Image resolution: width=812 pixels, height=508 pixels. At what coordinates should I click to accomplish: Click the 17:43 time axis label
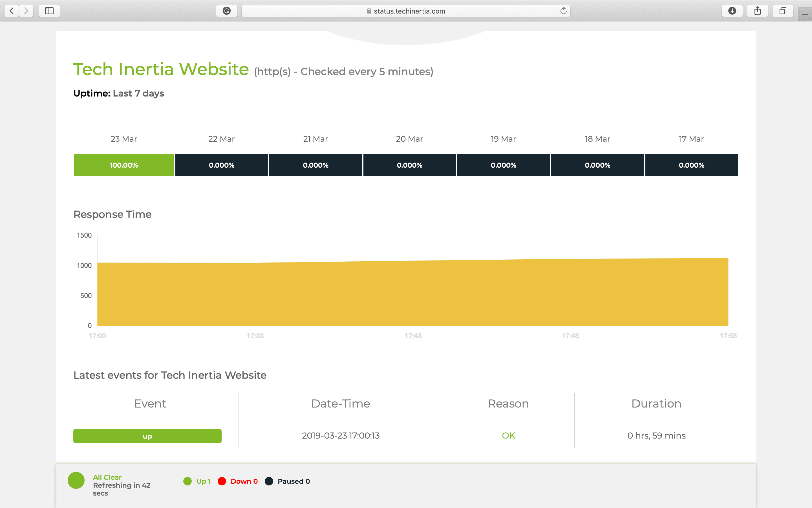pyautogui.click(x=413, y=336)
